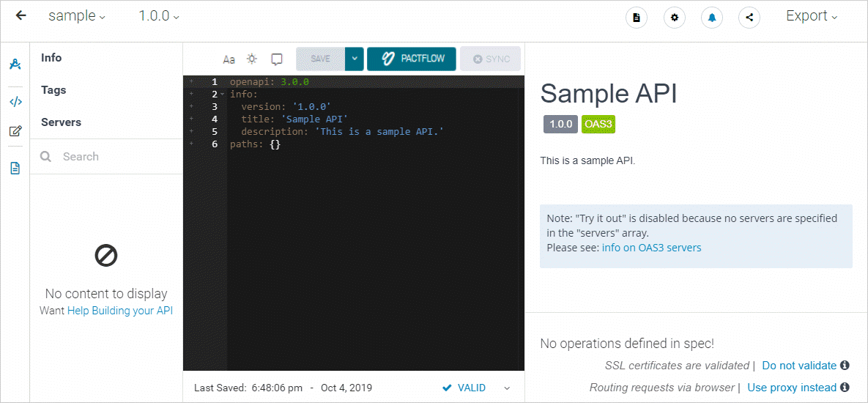Screen dimensions: 868x403
Task: Switch to code editor view in sidebar
Action: (15, 102)
